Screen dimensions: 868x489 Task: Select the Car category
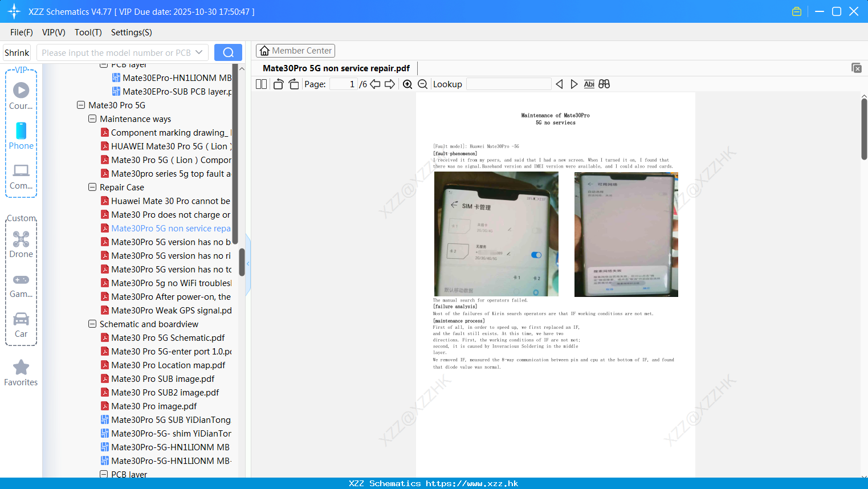pos(21,325)
